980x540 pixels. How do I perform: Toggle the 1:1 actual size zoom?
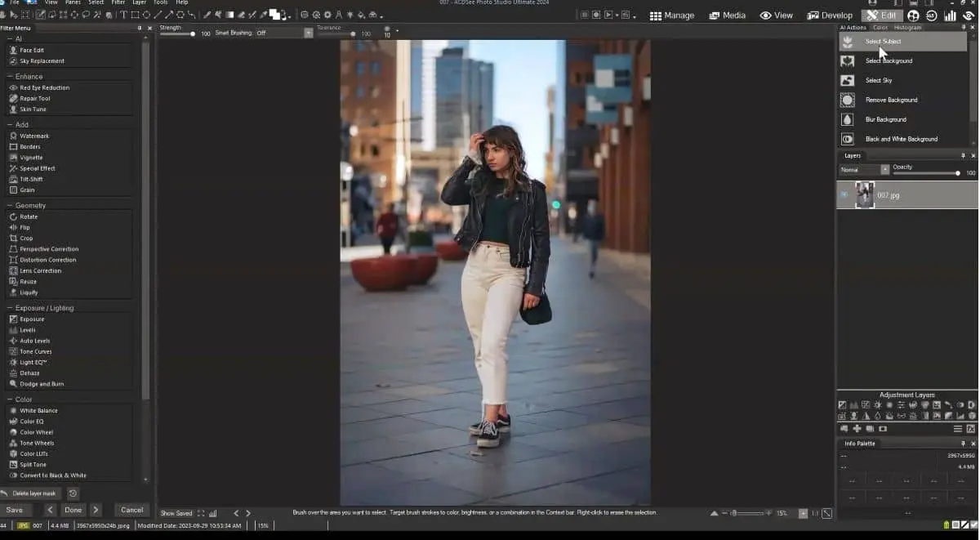click(814, 513)
